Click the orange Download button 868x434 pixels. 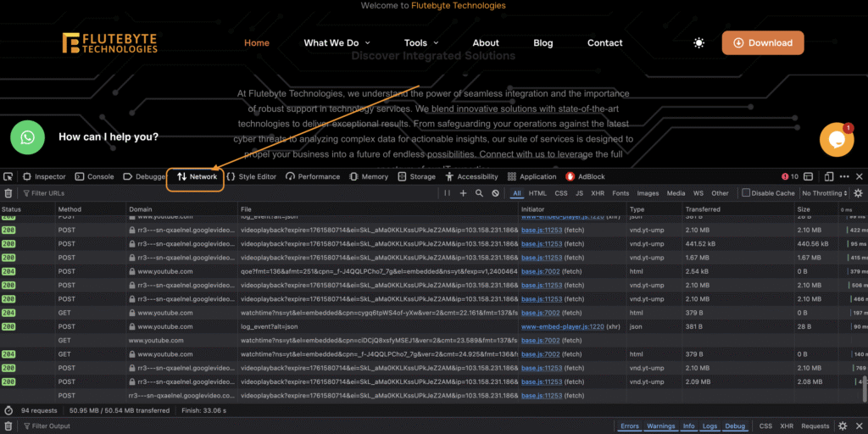tap(762, 43)
